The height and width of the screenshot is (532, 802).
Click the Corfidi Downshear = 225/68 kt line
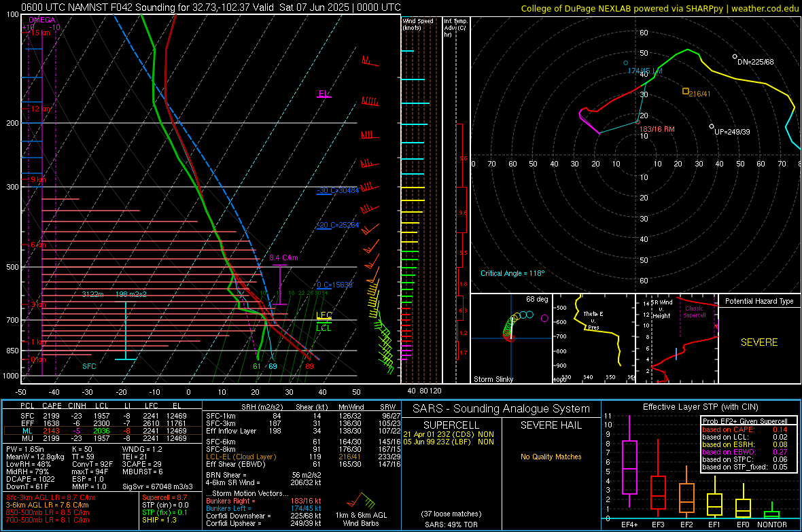click(x=264, y=516)
